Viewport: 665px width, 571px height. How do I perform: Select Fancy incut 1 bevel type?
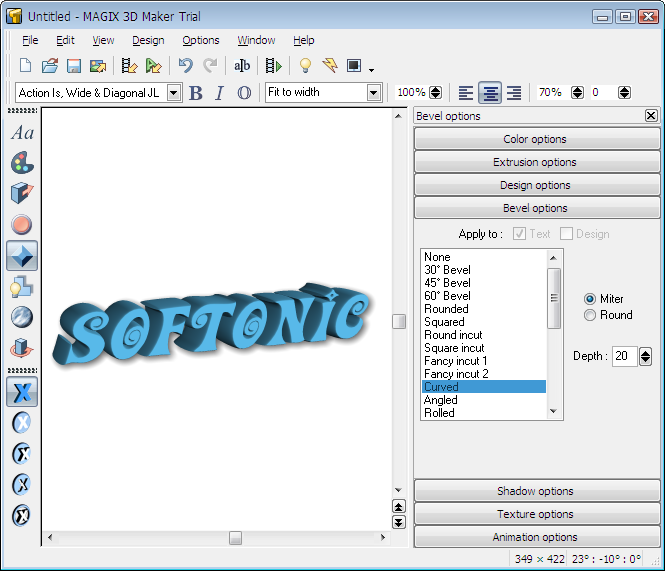[484, 361]
